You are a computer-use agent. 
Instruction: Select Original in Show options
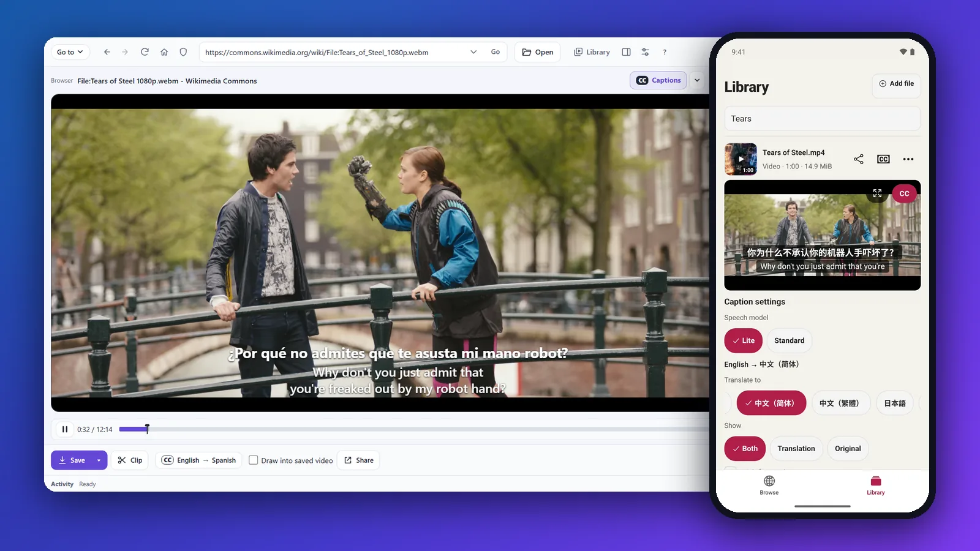point(848,449)
